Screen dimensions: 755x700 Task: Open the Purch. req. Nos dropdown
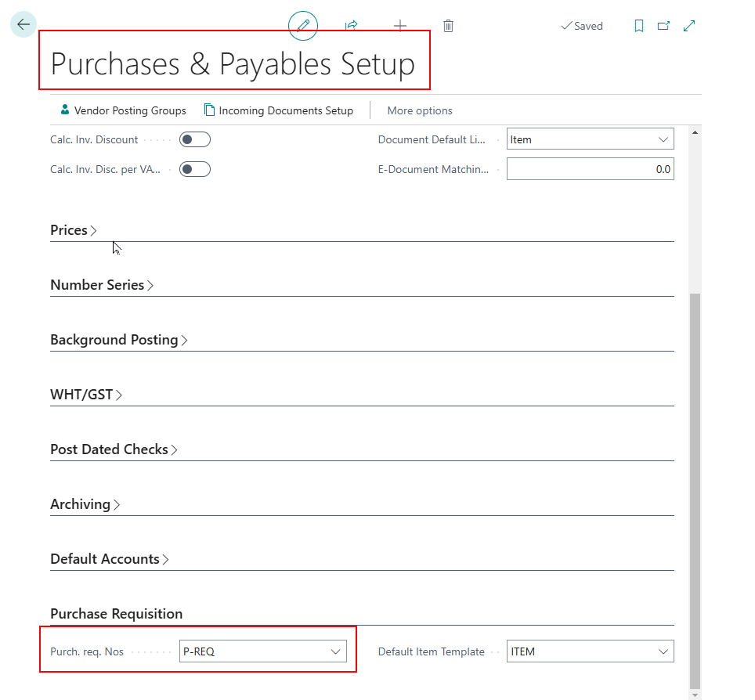[x=262, y=651]
